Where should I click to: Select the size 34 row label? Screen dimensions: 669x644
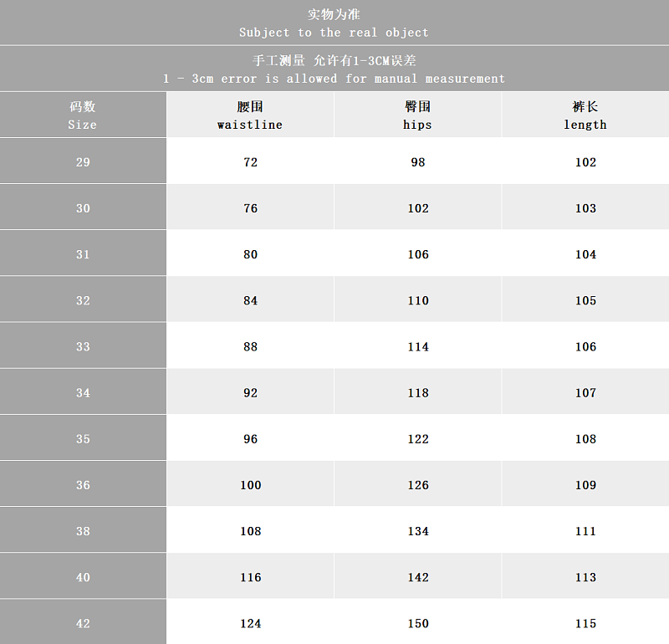[83, 391]
